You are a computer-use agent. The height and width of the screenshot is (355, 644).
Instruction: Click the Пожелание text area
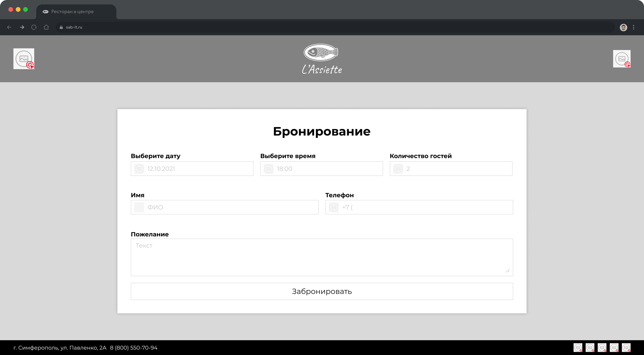tap(322, 257)
